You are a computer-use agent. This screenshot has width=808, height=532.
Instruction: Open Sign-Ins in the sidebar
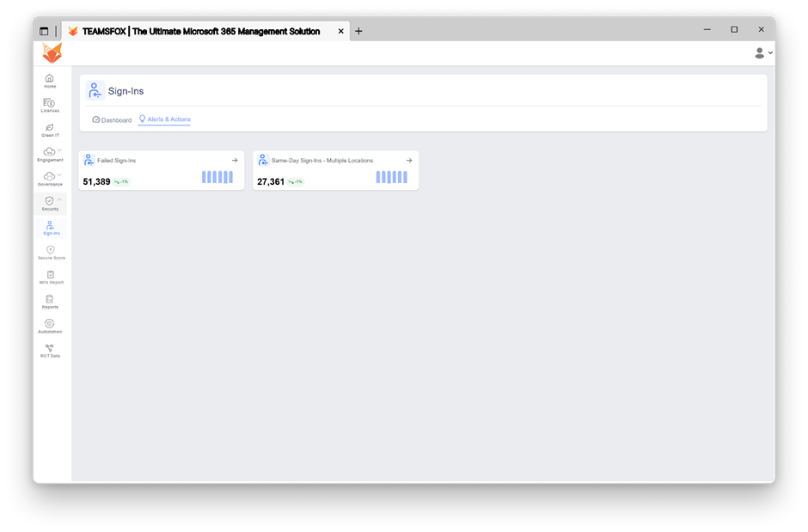[x=51, y=228]
